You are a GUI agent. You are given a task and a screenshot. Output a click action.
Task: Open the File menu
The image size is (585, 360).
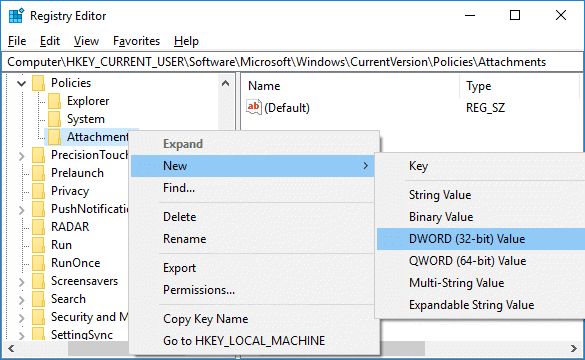[17, 41]
